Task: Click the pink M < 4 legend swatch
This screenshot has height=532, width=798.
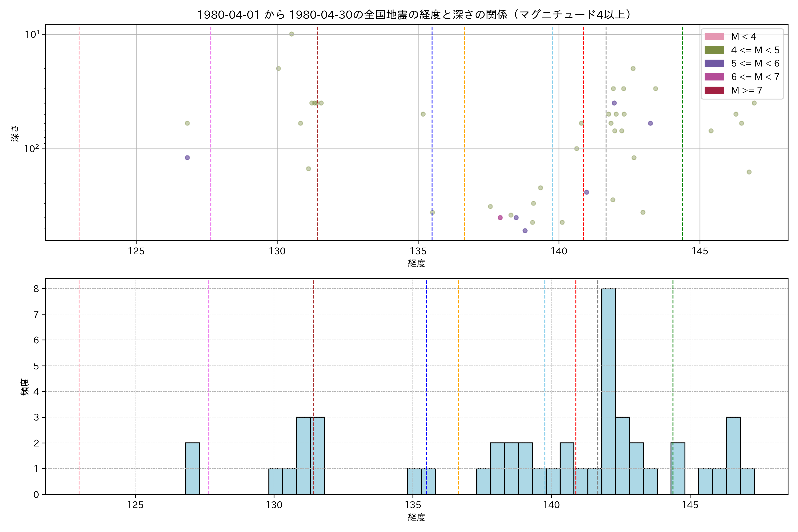Action: [x=714, y=36]
